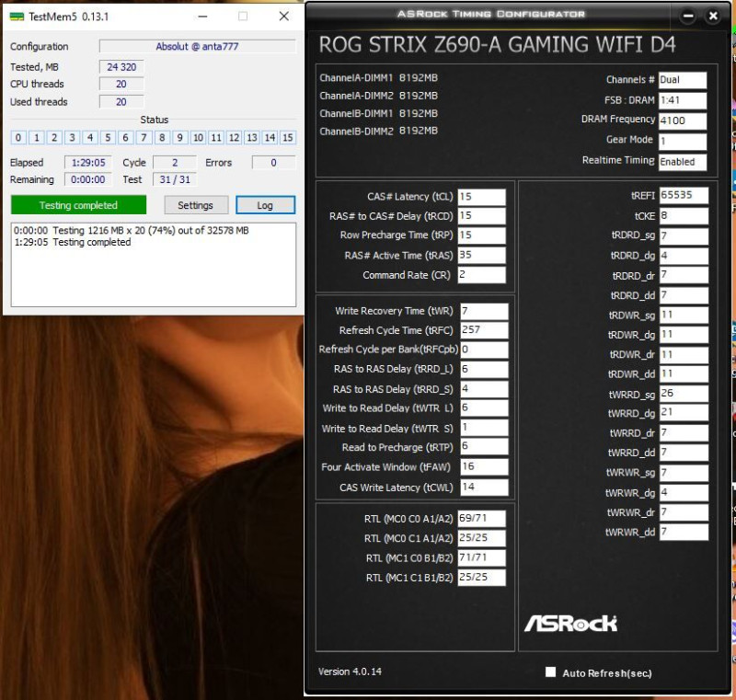Click the Tested, MB value 24 320
Screen dimensions: 736x700
pos(121,67)
